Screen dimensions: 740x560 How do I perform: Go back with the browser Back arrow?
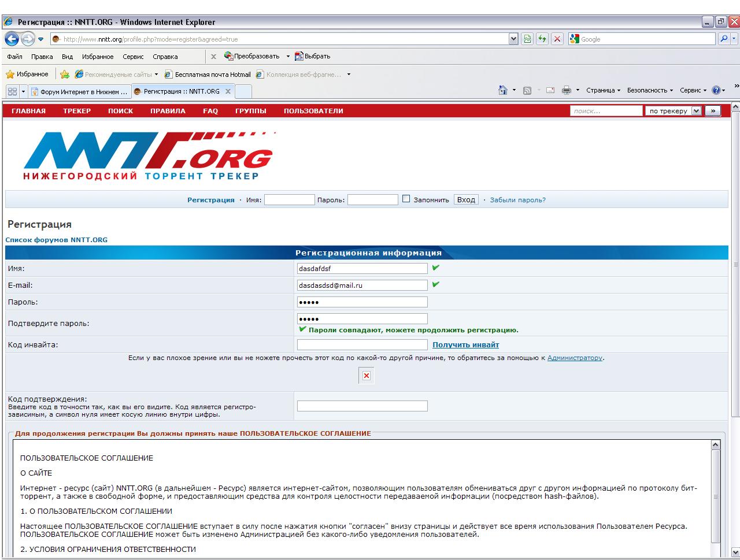tap(12, 39)
